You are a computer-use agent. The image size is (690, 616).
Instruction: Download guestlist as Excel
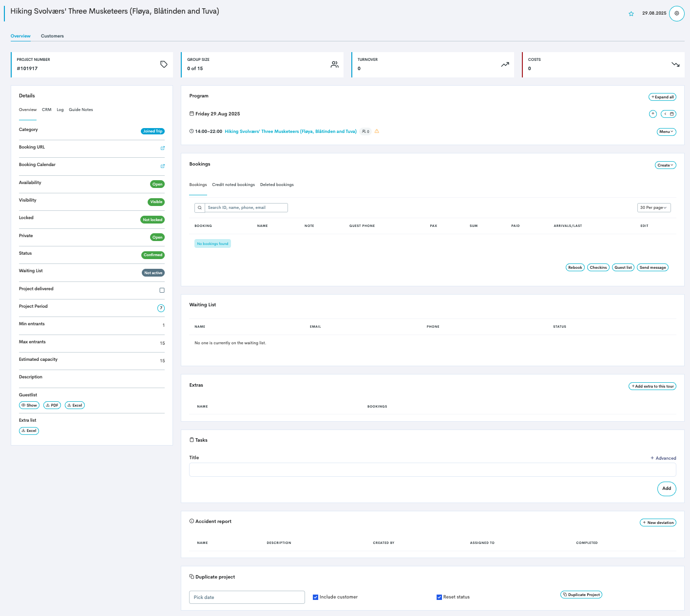click(75, 405)
